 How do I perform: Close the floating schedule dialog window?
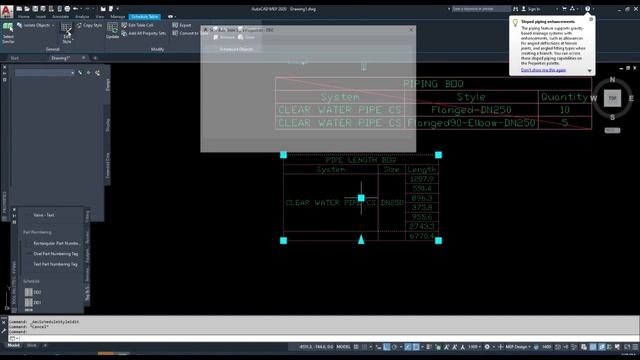(x=411, y=30)
